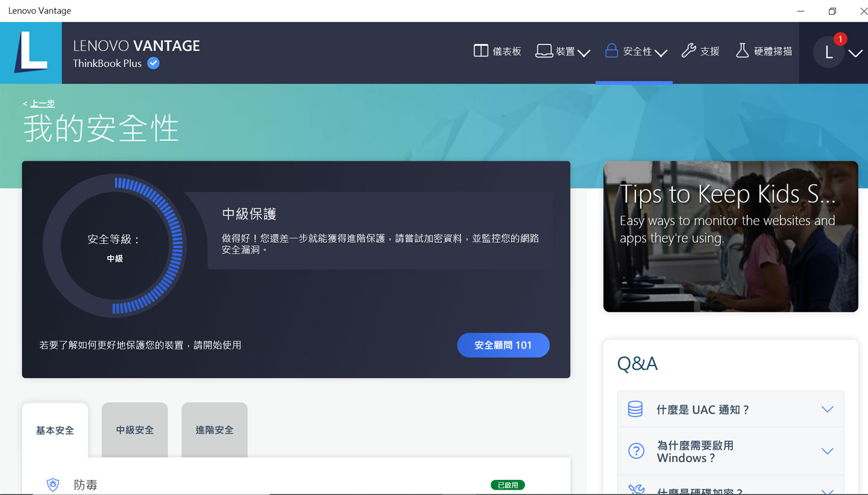This screenshot has width=868, height=495.
Task: Click the tools icon beside disk encryption question
Action: coord(636,490)
